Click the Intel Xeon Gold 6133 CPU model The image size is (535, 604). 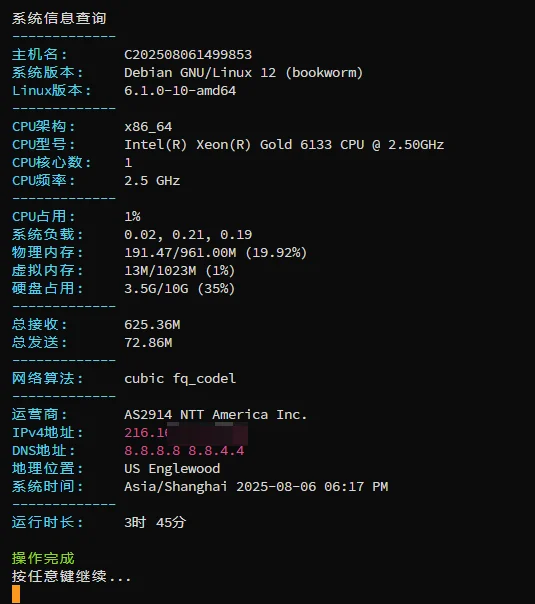(x=284, y=145)
